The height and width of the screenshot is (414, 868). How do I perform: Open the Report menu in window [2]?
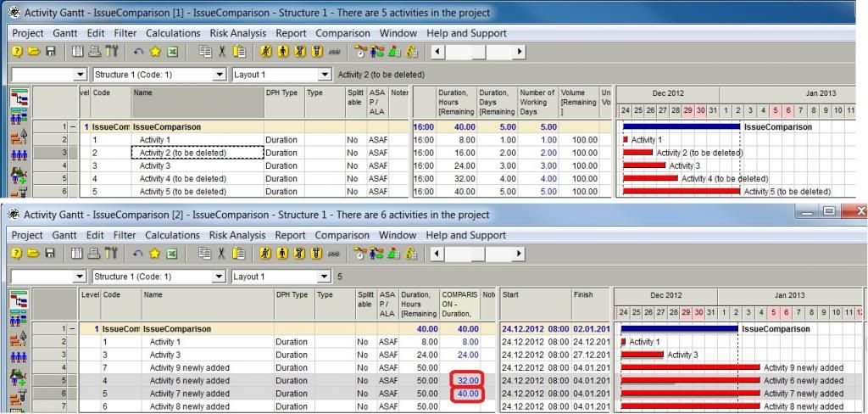click(x=290, y=235)
